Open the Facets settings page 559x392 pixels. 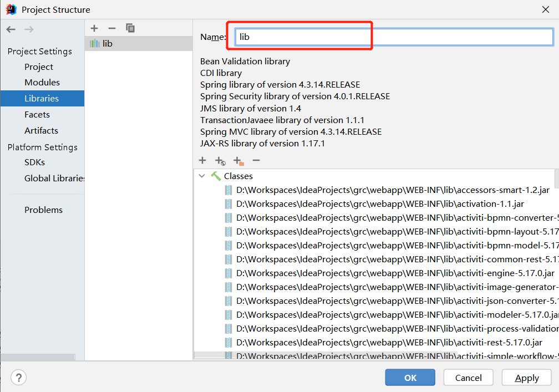pos(37,114)
